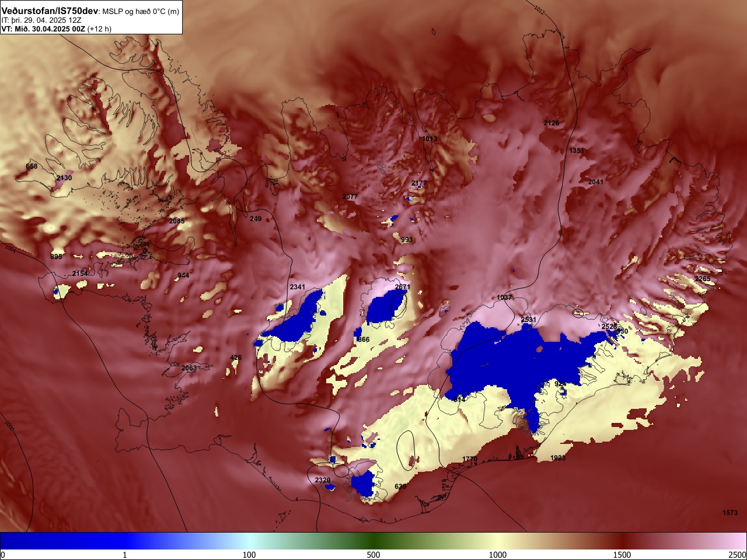This screenshot has width=747, height=560.
Task: Click the map value label 2154
Action: 80,274
